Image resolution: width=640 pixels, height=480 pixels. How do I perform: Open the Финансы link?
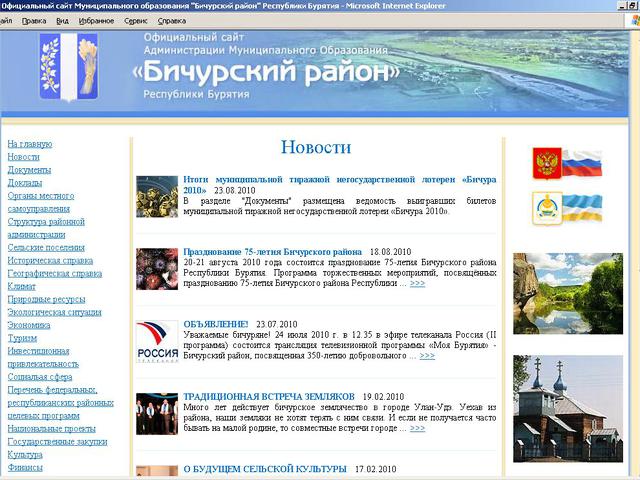click(x=25, y=467)
